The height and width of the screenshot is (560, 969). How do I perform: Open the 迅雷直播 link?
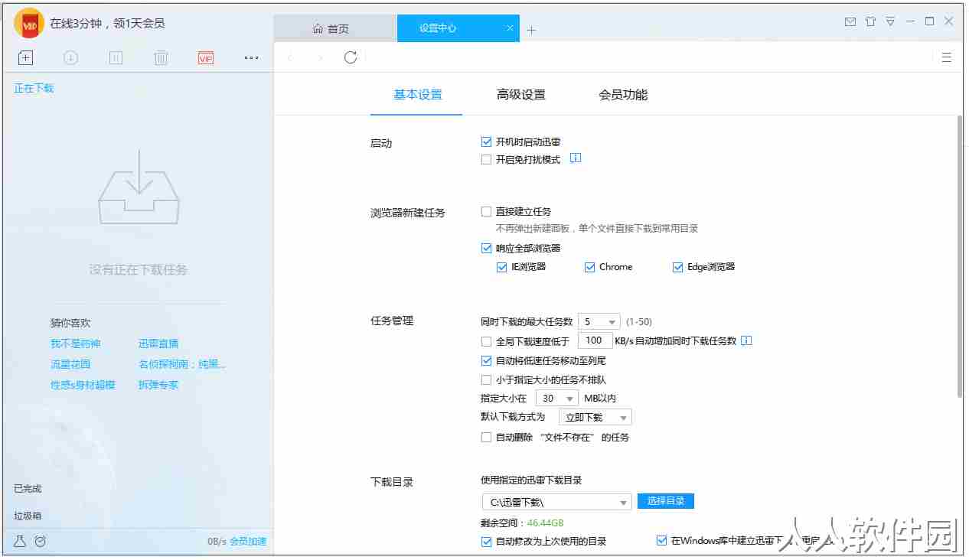(158, 343)
